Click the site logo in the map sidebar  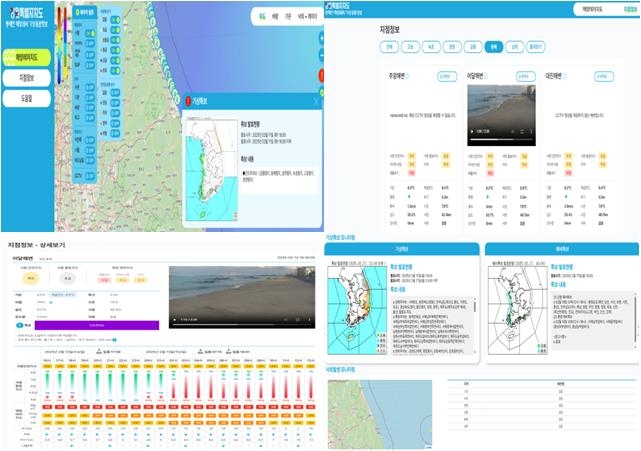click(27, 17)
